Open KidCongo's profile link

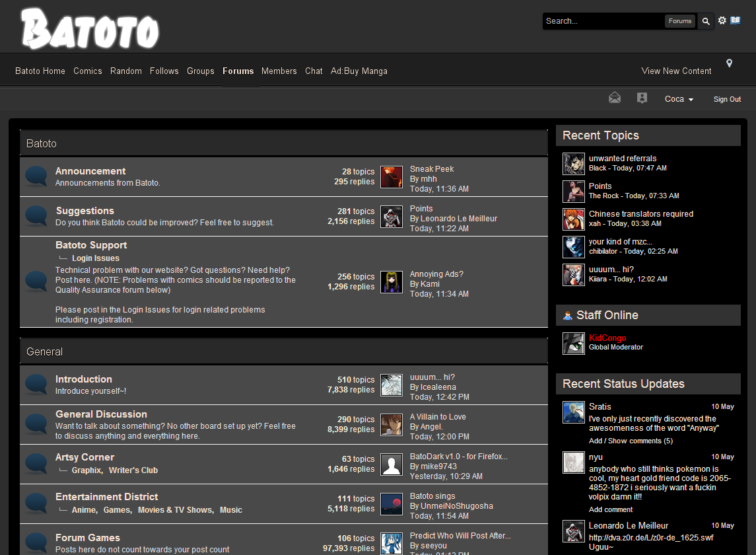coord(607,338)
